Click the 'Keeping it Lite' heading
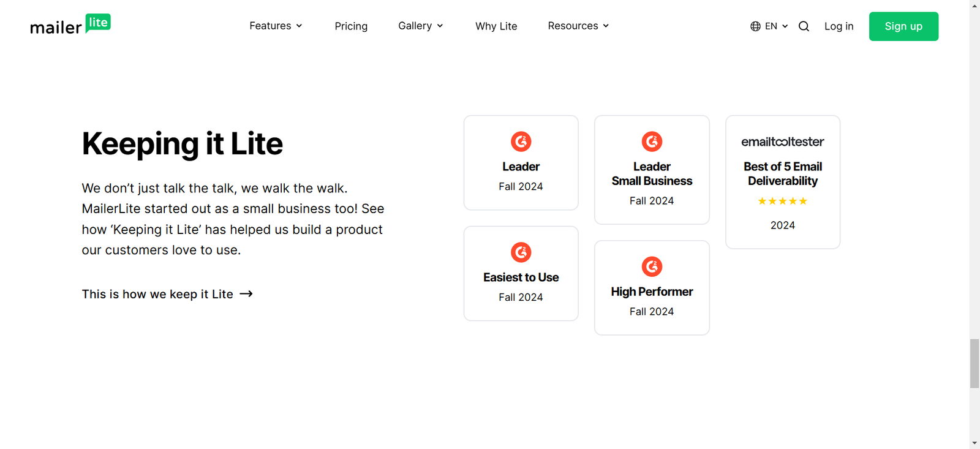The image size is (980, 449). 183,144
